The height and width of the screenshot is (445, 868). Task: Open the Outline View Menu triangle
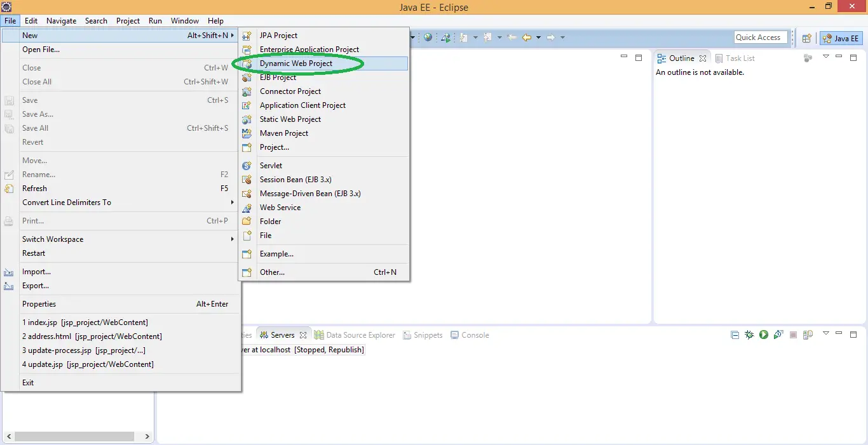click(826, 57)
